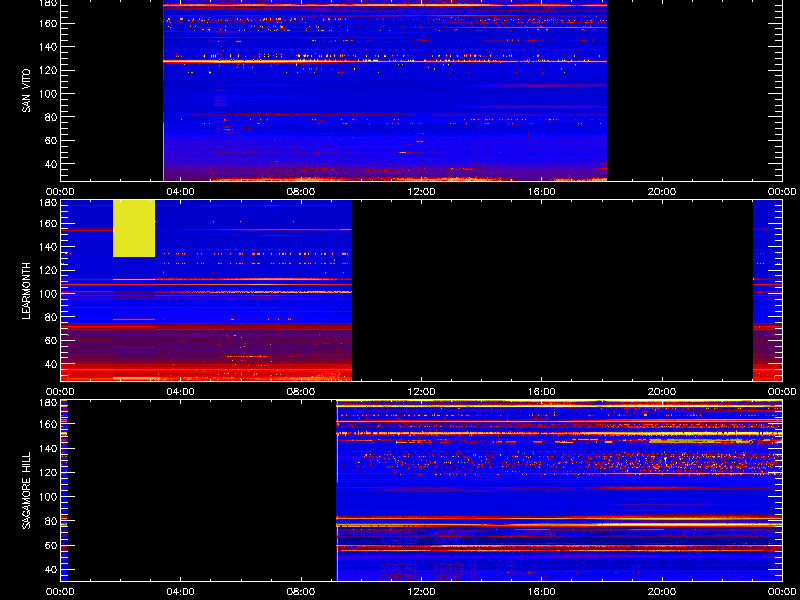Click 12:00 time label under Learmonth panel
Viewport: 800px width, 600px height.
pos(421,392)
